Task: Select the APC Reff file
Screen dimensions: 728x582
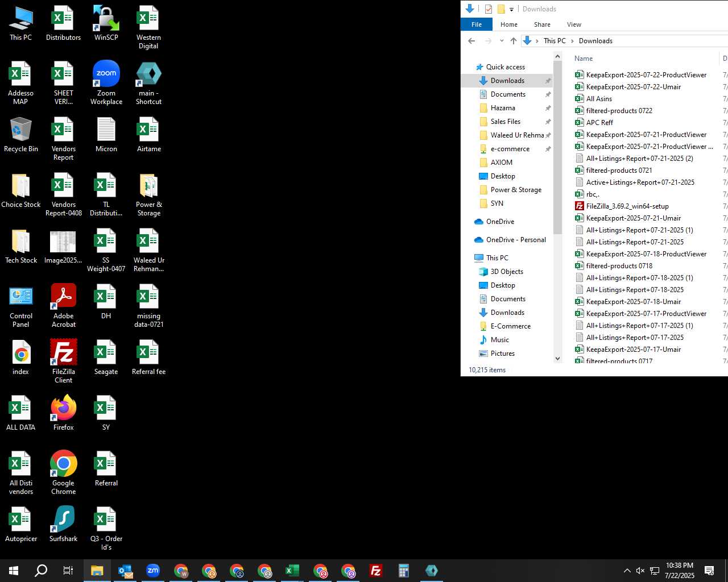Action: click(x=599, y=123)
